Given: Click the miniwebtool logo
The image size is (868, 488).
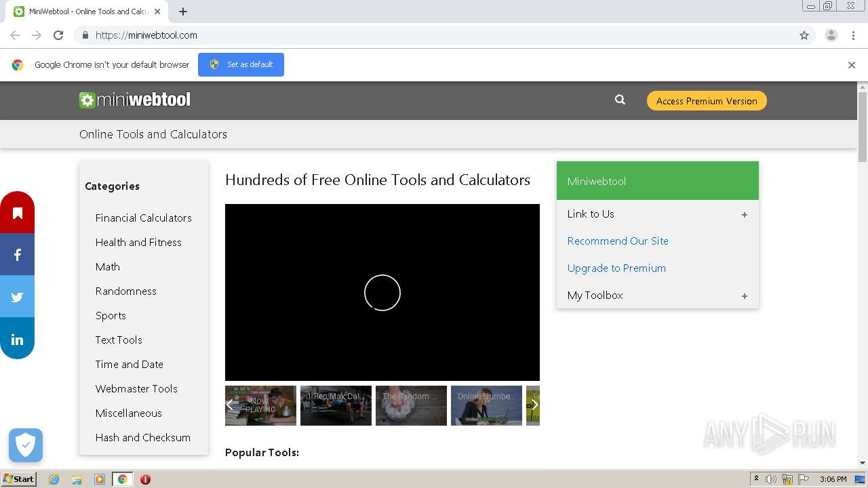Looking at the screenshot, I should (135, 100).
